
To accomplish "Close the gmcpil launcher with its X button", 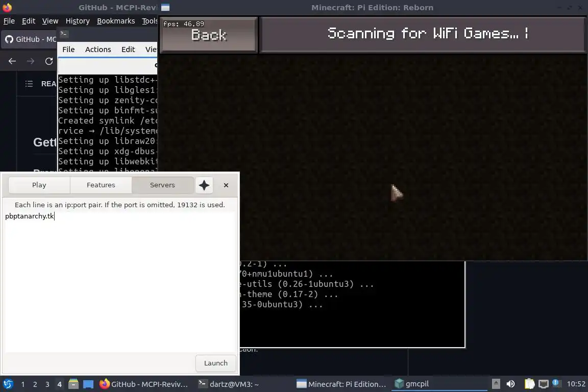I will [x=226, y=185].
